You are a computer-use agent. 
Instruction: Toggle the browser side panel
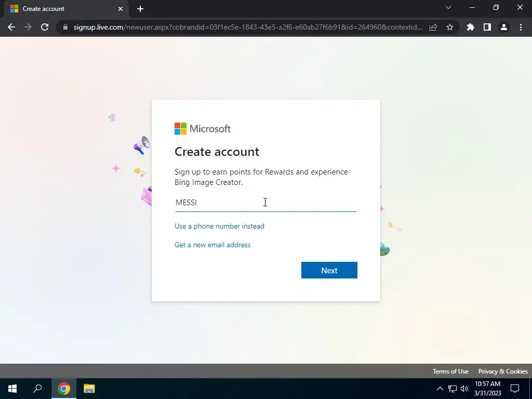(487, 27)
